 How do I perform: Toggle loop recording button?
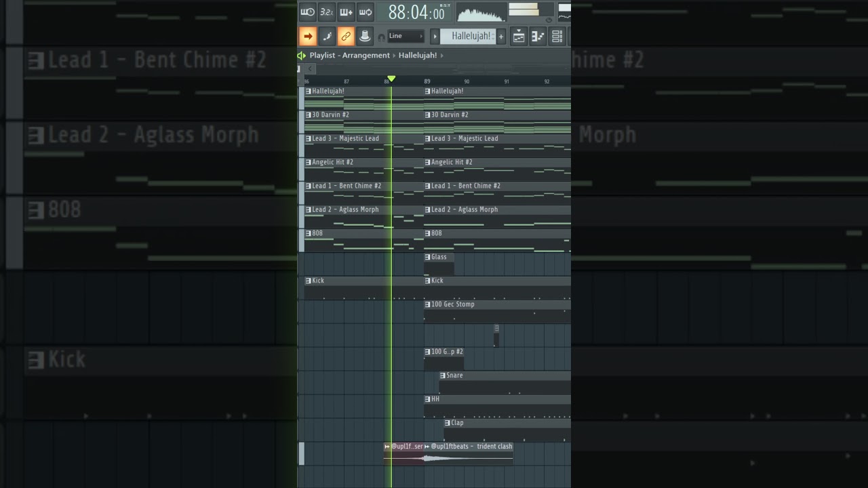(x=366, y=12)
